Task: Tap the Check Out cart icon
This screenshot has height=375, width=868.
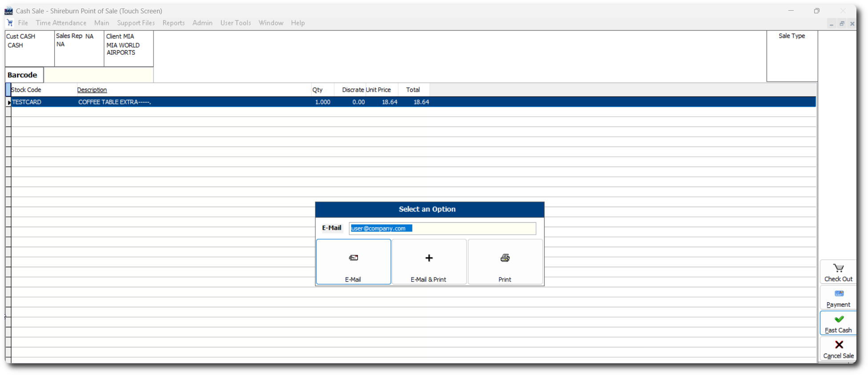Action: tap(838, 268)
